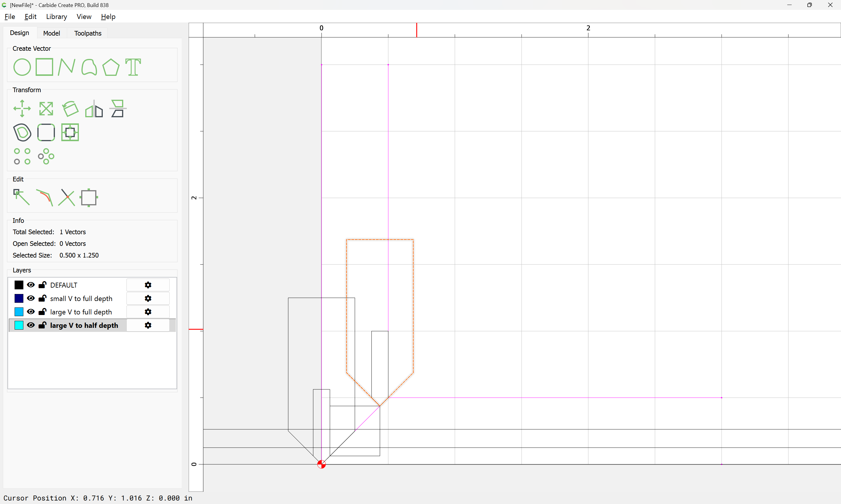Hide the DEFAULT layer
841x504 pixels.
click(31, 285)
